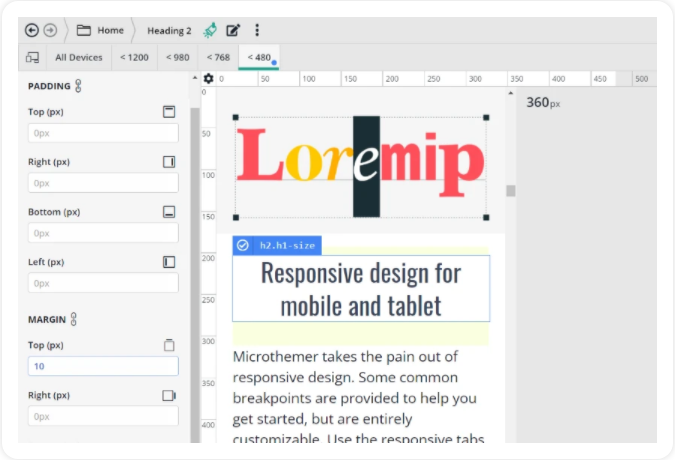Click the padding Top input field
The image size is (675, 460).
[103, 133]
